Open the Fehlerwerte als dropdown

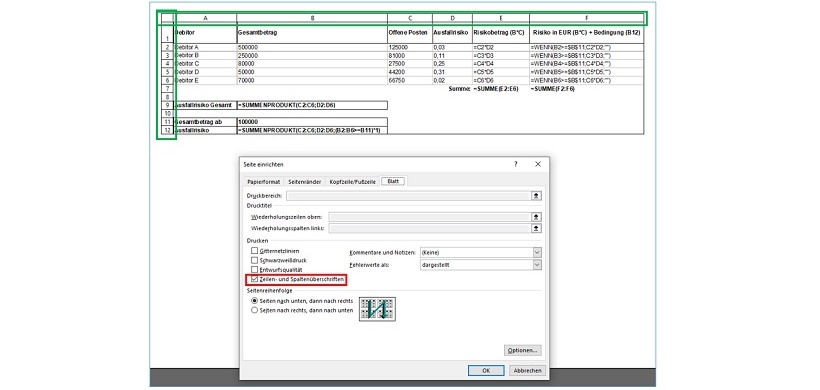pyautogui.click(x=537, y=265)
